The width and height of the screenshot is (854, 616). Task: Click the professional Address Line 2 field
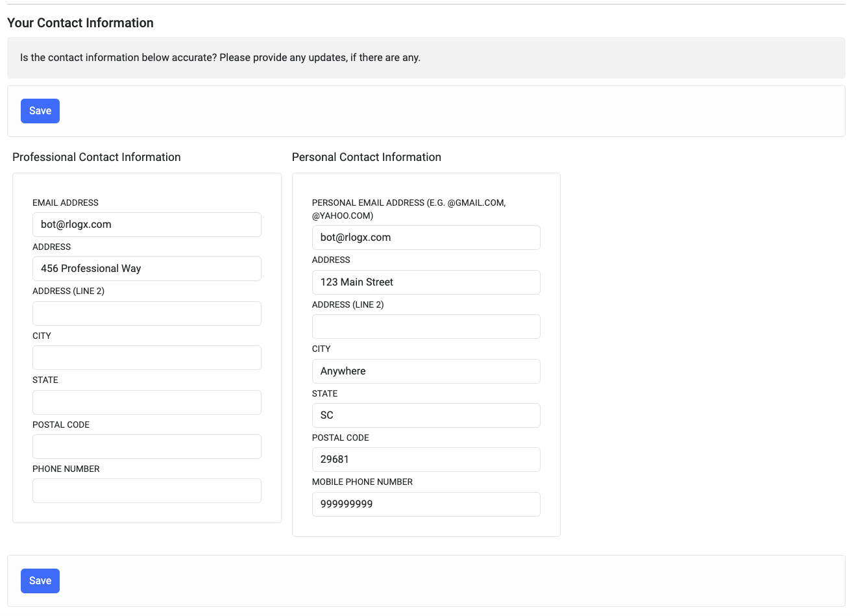pos(146,313)
